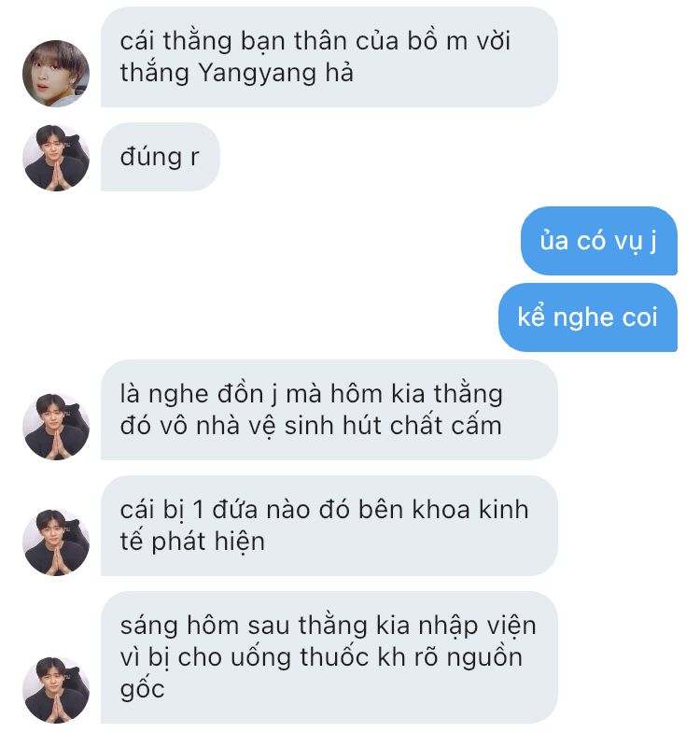Select the "cái bị 1 đứa nào đó" message
Viewport: 700px width, 732px height.
point(329,526)
